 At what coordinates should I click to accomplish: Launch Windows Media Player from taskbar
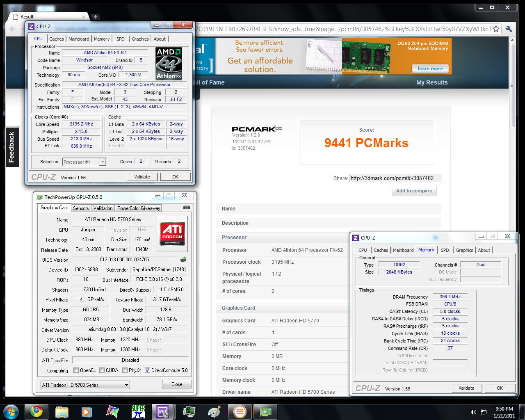click(87, 411)
